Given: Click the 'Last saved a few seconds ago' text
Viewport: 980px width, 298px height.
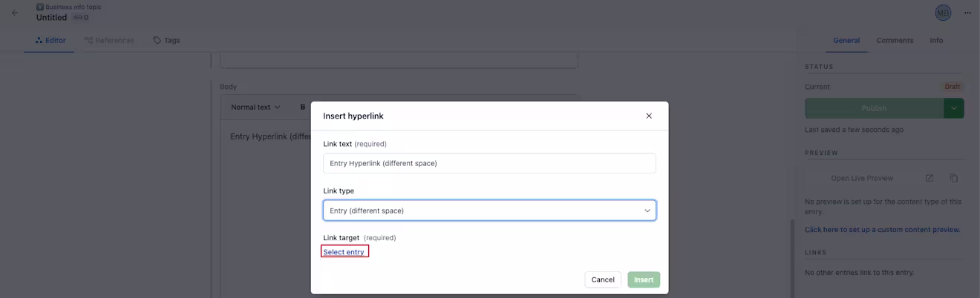Looking at the screenshot, I should pyautogui.click(x=854, y=130).
